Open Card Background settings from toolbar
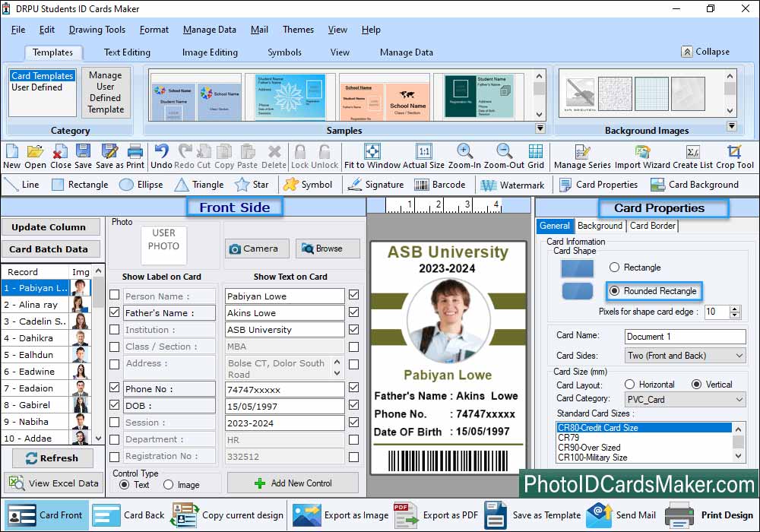 click(695, 185)
